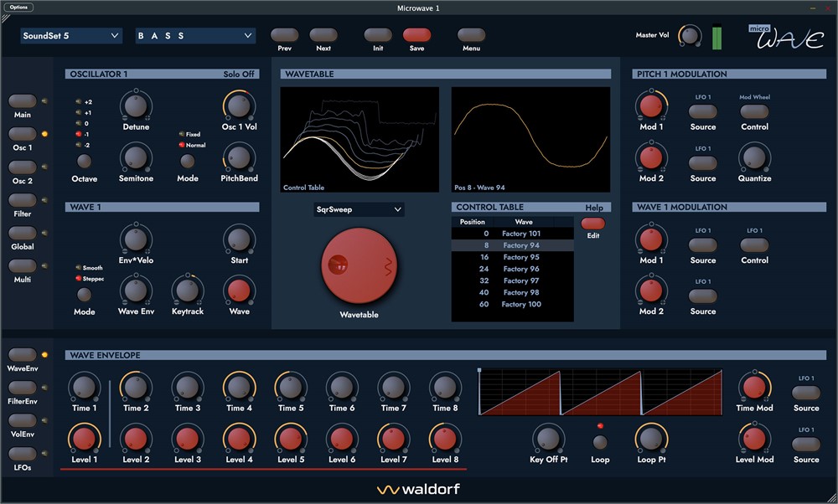
Task: Click the Quantize knob in Pitch 1 Modulation
Action: pyautogui.click(x=754, y=157)
